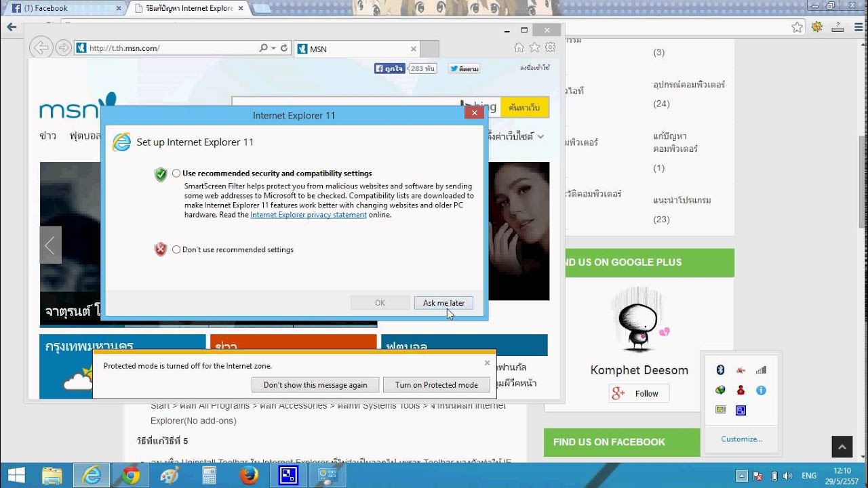The height and width of the screenshot is (488, 868).
Task: Click the Facebook like button on MSN page
Action: 389,68
